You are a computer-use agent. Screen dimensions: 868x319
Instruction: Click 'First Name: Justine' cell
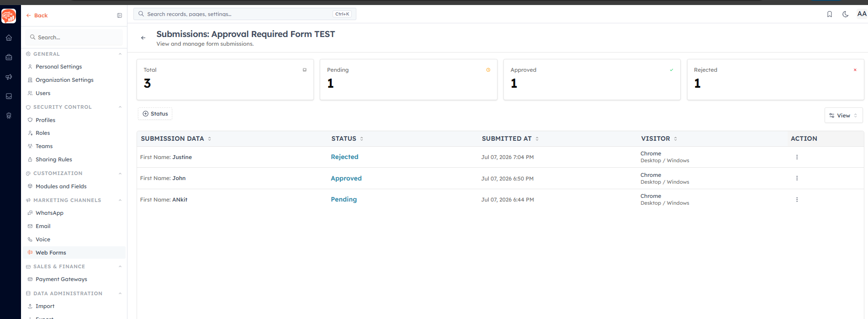click(x=166, y=157)
